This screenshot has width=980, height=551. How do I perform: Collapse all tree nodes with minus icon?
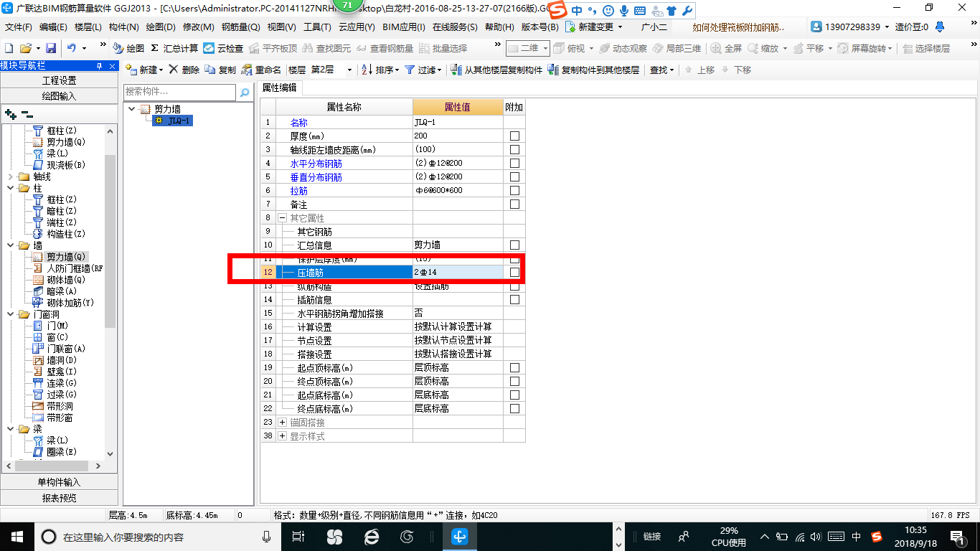point(27,113)
